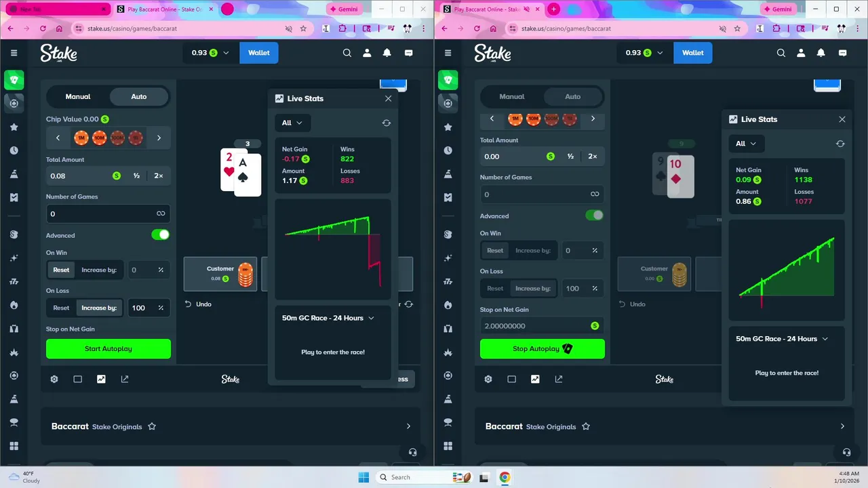Double the amount with 2× in left window

159,176
